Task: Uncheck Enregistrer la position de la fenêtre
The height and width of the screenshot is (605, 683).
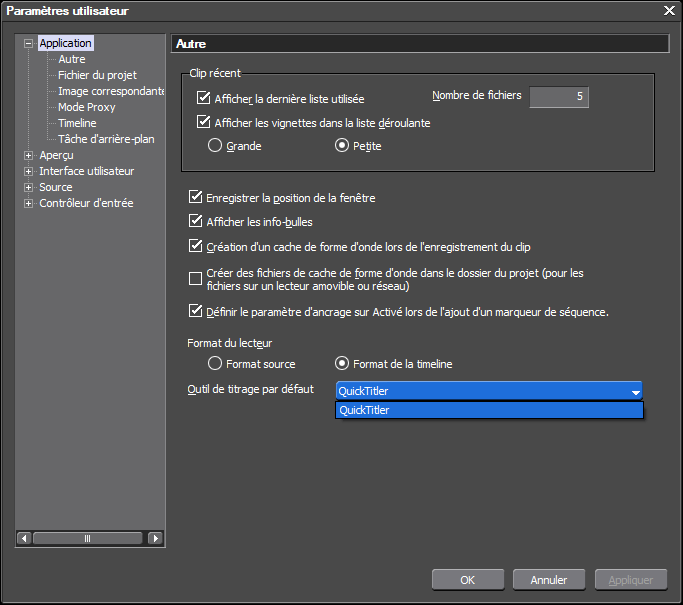Action: (196, 199)
